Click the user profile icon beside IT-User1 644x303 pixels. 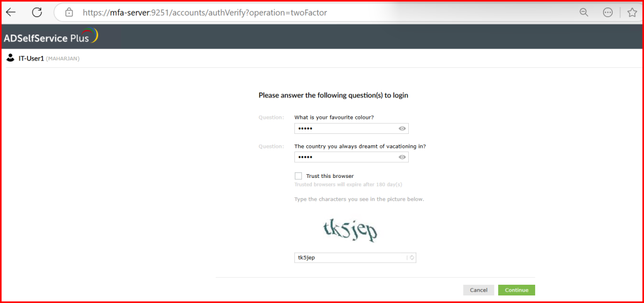click(x=11, y=58)
